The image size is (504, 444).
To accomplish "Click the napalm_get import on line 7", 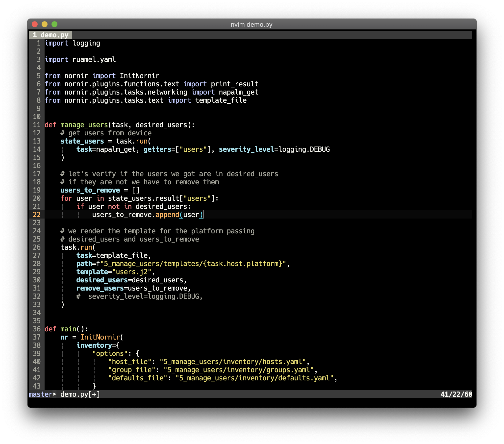I will pos(238,92).
